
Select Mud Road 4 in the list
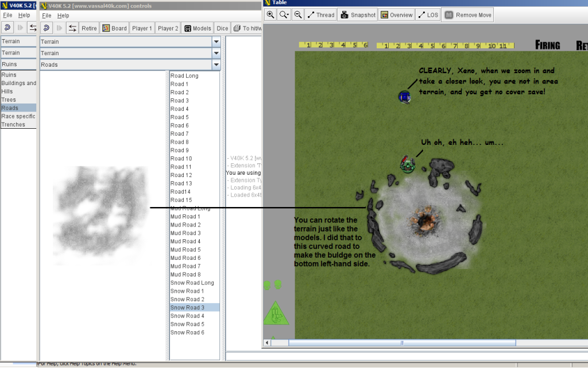(x=194, y=241)
